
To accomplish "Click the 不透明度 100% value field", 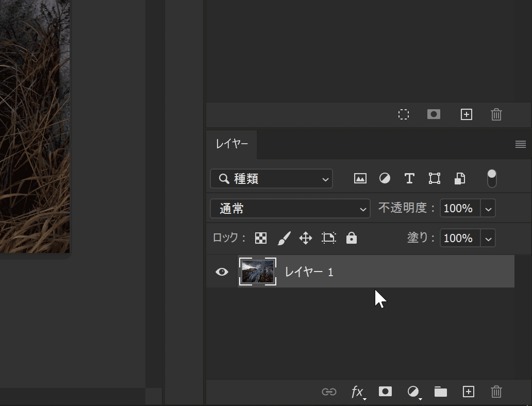I will [460, 208].
